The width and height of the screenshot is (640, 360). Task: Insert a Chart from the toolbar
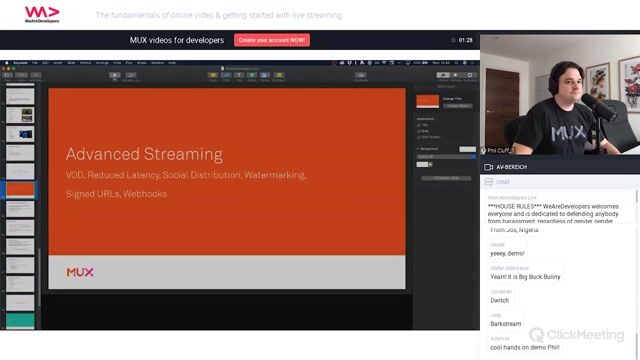tap(226, 76)
